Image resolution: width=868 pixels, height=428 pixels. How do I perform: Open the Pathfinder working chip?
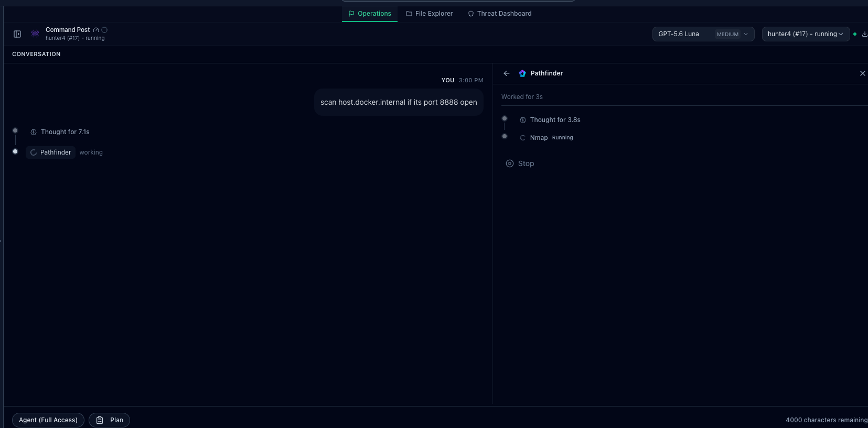(x=51, y=152)
